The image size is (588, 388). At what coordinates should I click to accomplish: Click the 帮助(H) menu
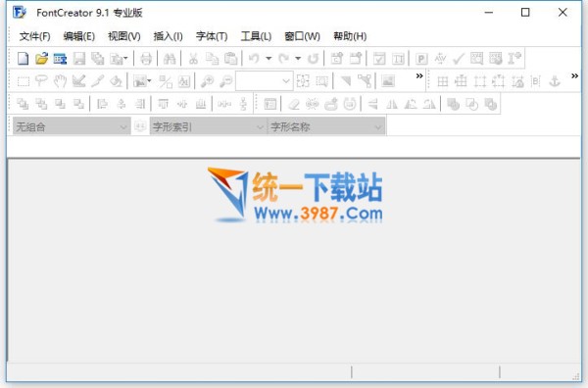click(x=350, y=36)
